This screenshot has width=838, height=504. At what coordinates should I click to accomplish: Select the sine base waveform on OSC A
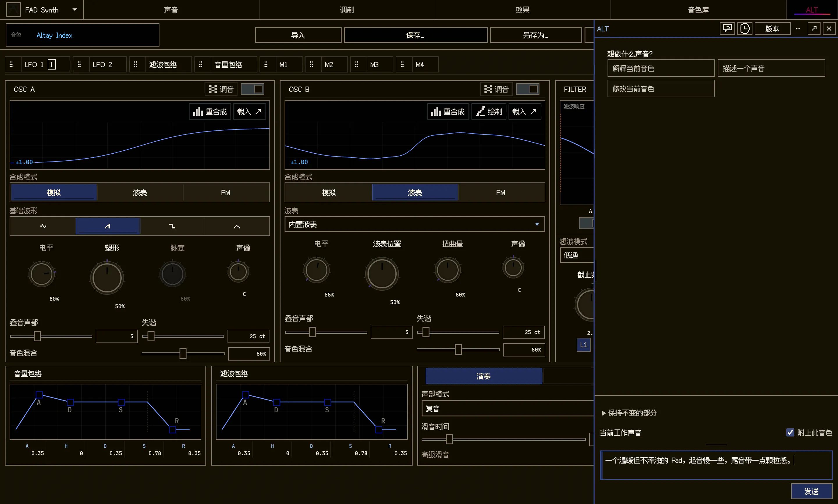click(43, 226)
